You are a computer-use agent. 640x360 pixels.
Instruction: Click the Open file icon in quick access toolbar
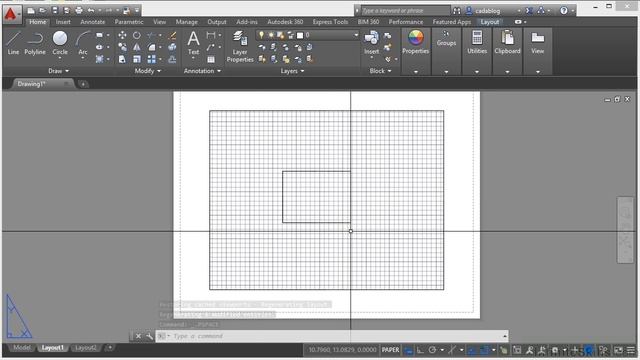tap(42, 10)
